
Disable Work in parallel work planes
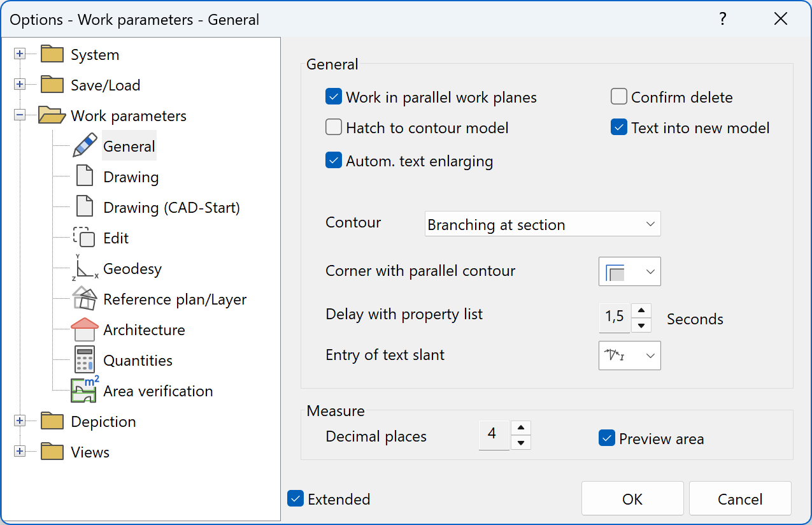(333, 96)
